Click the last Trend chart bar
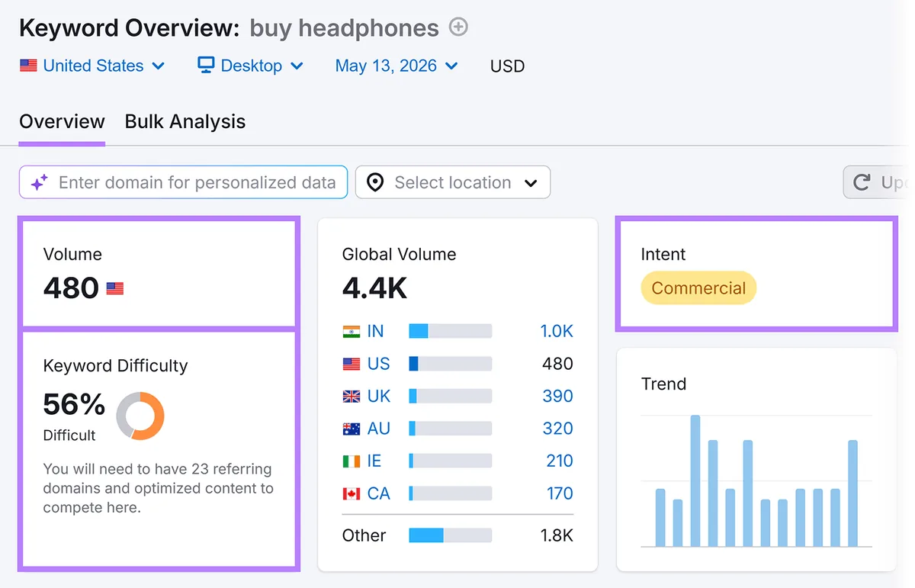The image size is (915, 588). pyautogui.click(x=853, y=493)
